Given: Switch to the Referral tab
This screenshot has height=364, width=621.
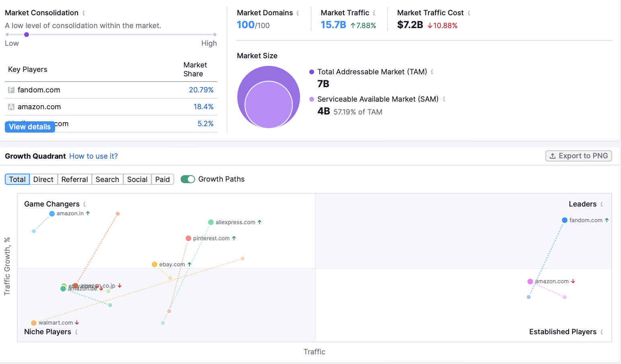Looking at the screenshot, I should pyautogui.click(x=74, y=179).
